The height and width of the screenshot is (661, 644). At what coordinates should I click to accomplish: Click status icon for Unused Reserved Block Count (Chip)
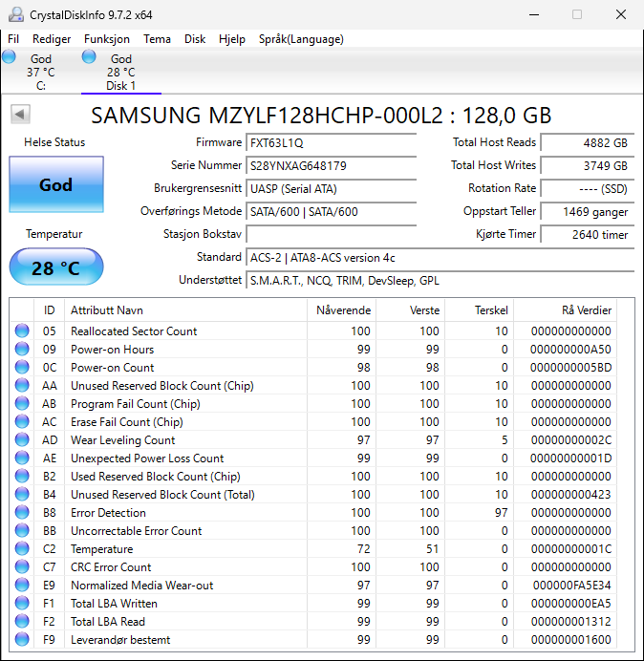[x=22, y=385]
